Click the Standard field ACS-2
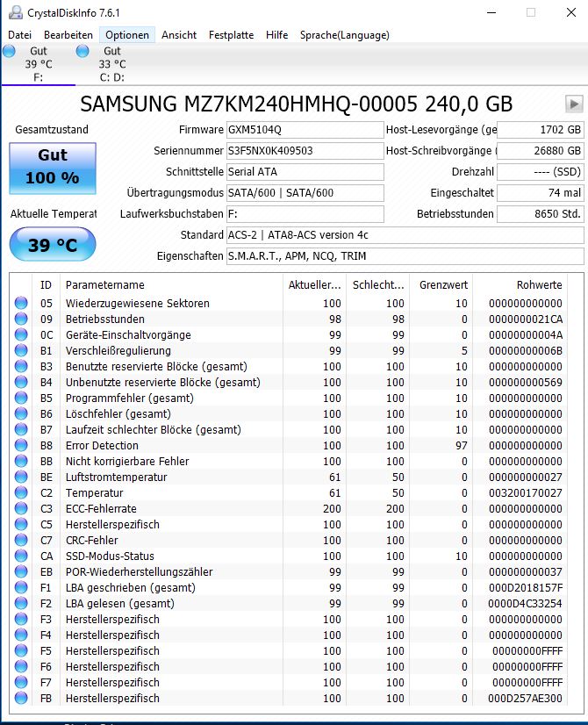The width and height of the screenshot is (588, 725). 405,235
